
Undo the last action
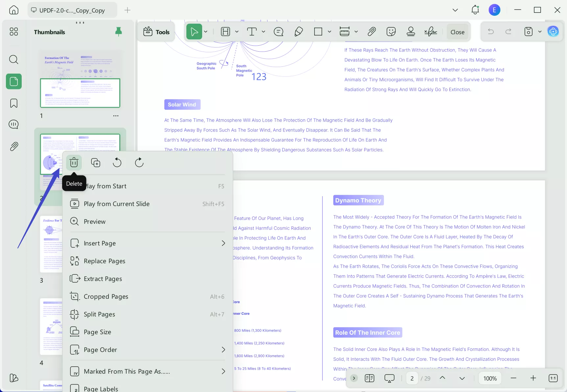click(490, 32)
